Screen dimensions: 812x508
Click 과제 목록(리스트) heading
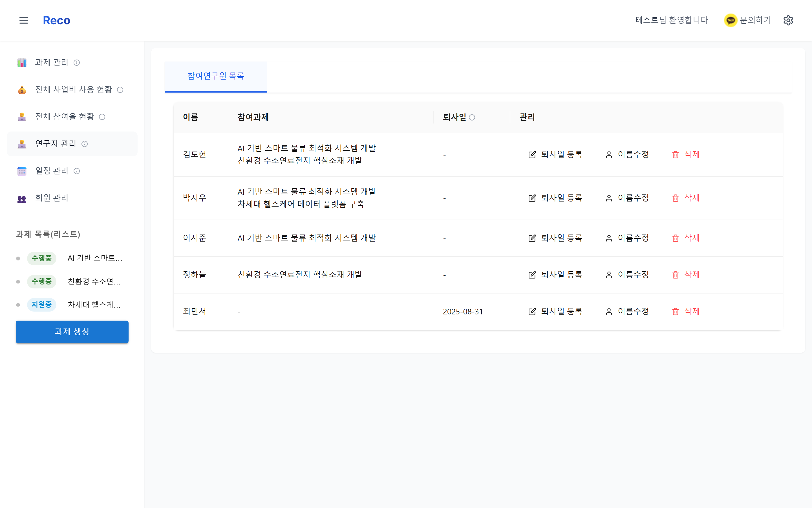(48, 234)
